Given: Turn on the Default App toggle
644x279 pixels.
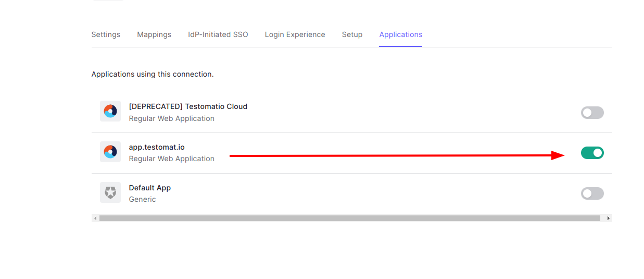Looking at the screenshot, I should coord(592,193).
